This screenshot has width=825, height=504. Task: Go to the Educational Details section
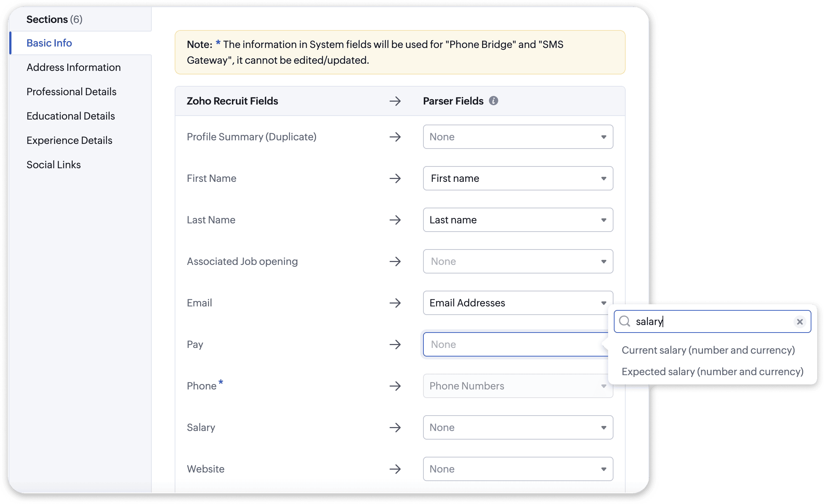pos(71,116)
